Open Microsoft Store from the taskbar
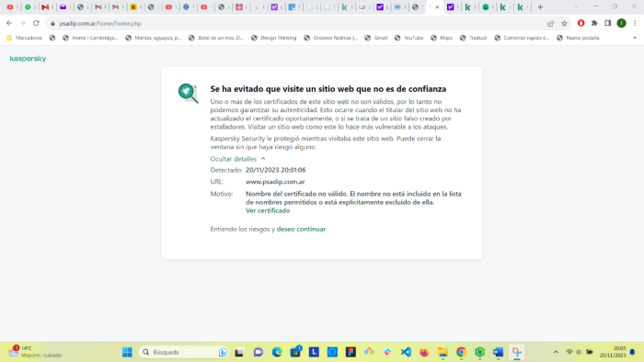 tap(295, 352)
